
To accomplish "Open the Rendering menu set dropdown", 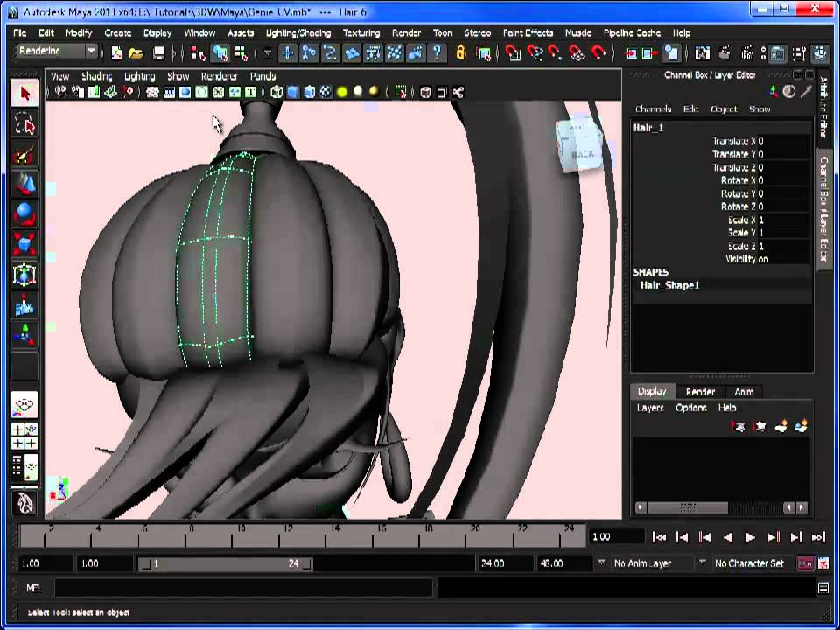I will 57,52.
